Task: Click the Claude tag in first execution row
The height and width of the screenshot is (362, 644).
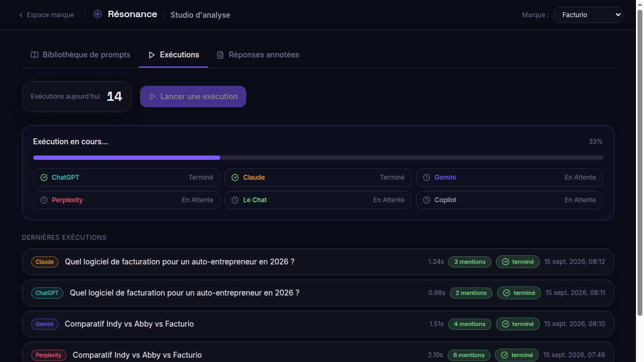Action: tap(45, 262)
